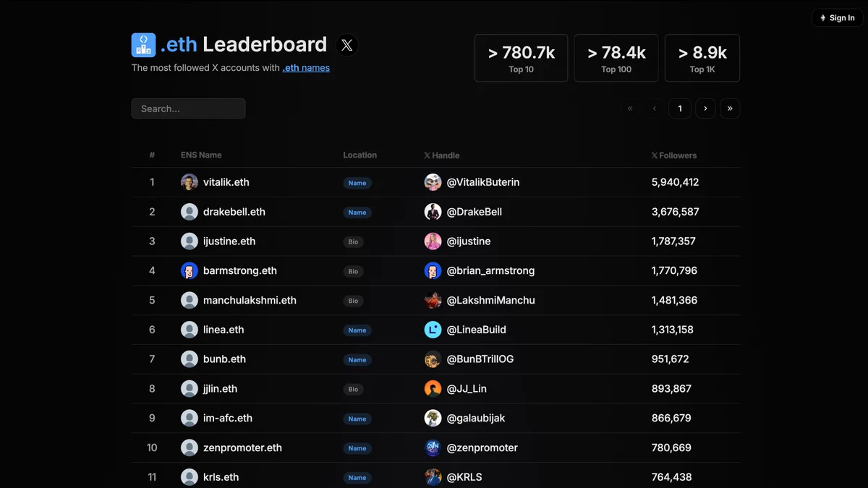Open barmstrong.eth ENS name
This screenshot has width=868, height=488.
point(240,271)
